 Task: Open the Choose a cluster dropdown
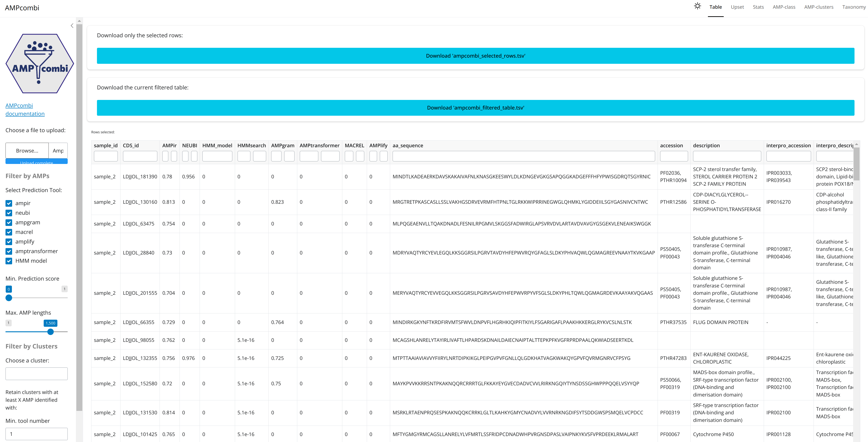pyautogui.click(x=36, y=374)
